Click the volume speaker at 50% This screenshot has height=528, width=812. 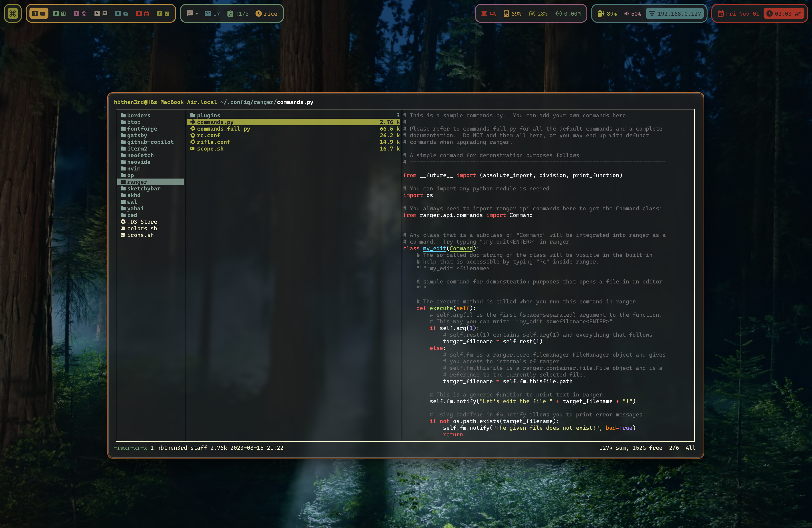click(x=633, y=14)
